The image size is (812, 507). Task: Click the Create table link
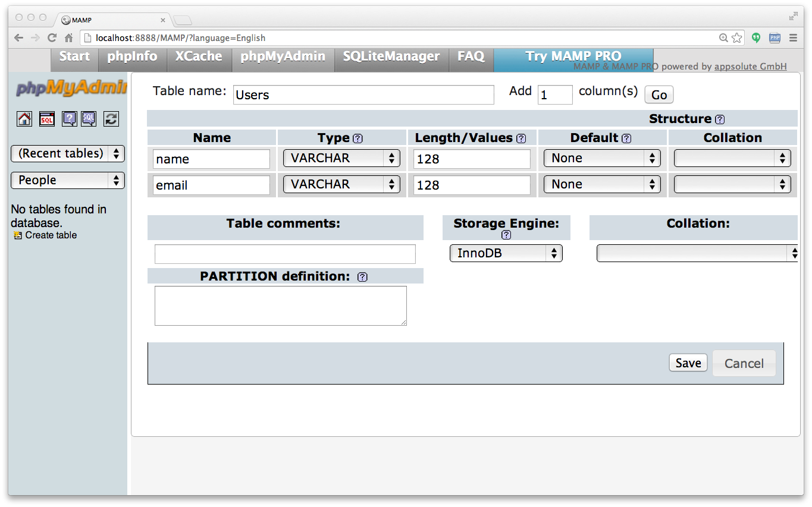(51, 235)
